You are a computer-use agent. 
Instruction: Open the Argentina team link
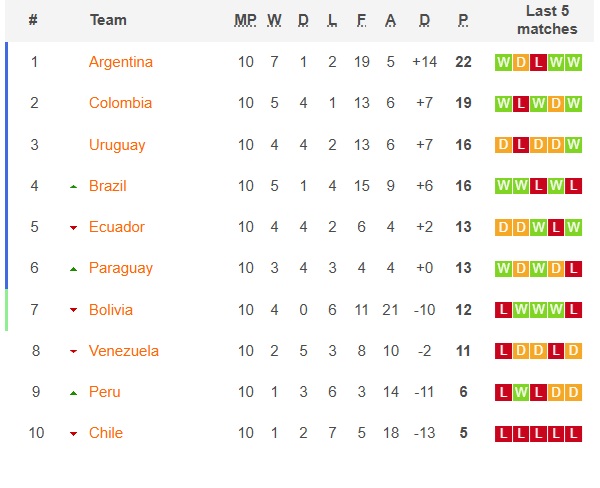(x=121, y=62)
